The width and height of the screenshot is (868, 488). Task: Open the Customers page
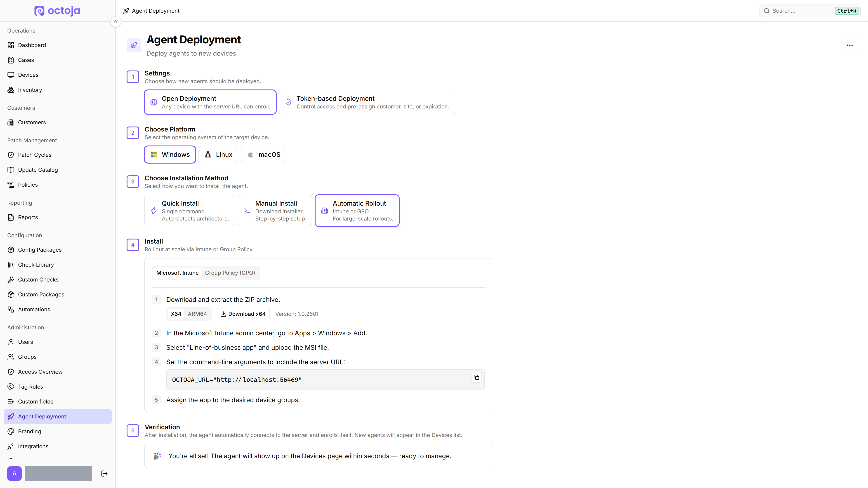point(58,122)
